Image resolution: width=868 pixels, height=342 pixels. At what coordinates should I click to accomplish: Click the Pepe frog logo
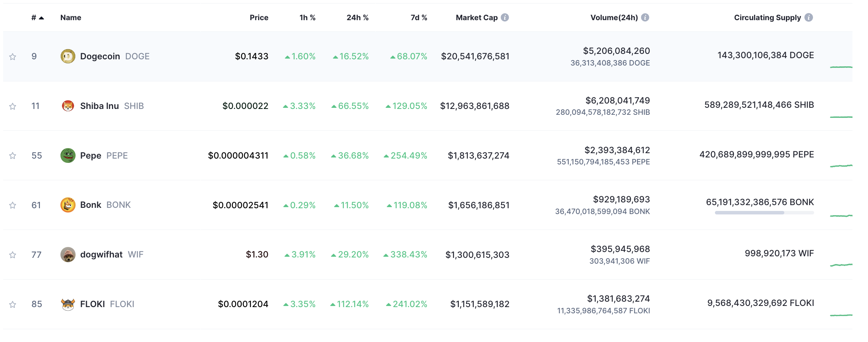point(68,155)
